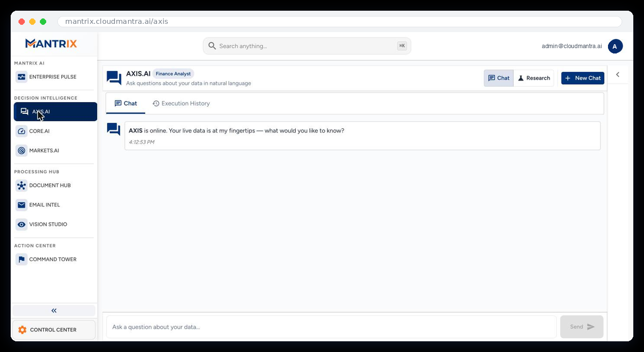Start a New Chat

[583, 78]
